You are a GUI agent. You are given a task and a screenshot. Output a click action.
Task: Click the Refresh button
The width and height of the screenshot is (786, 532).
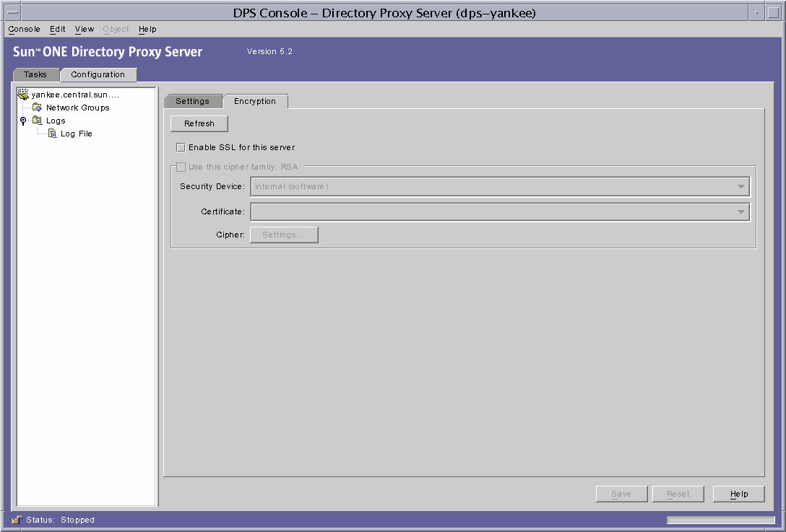[x=199, y=123]
